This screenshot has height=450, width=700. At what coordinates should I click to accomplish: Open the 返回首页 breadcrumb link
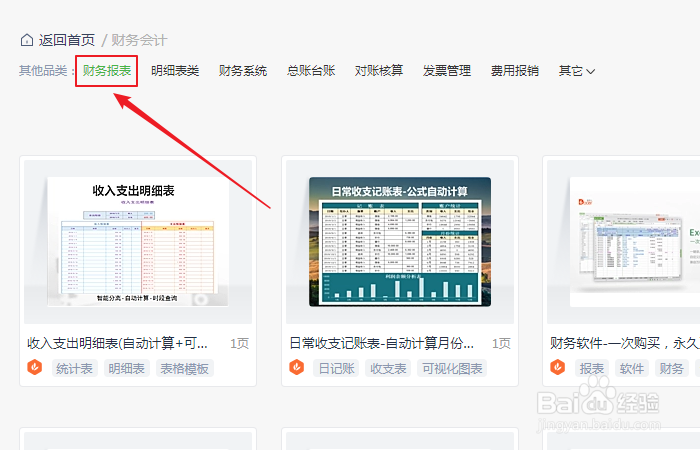[x=67, y=40]
